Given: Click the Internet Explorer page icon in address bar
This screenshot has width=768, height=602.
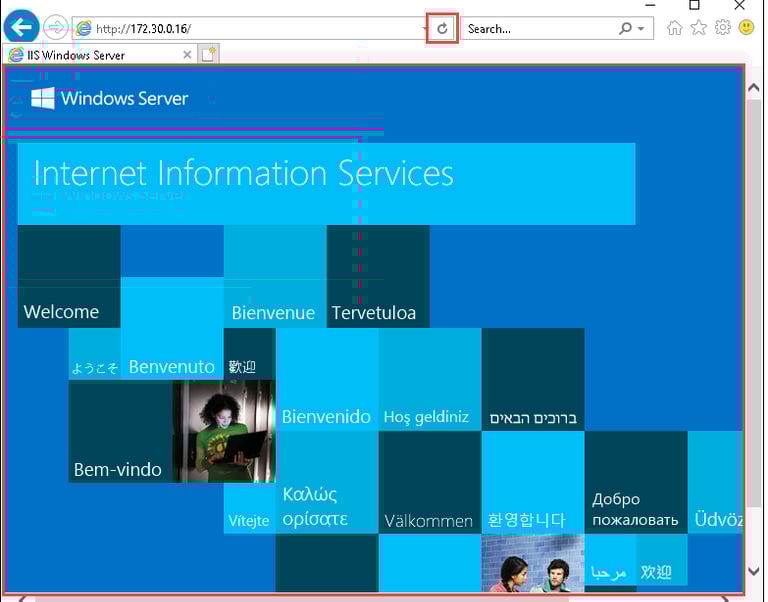Looking at the screenshot, I should [84, 28].
